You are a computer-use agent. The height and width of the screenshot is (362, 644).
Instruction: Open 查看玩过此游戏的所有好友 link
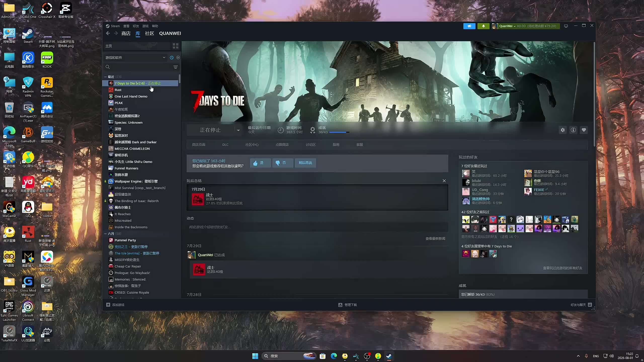[562, 268]
